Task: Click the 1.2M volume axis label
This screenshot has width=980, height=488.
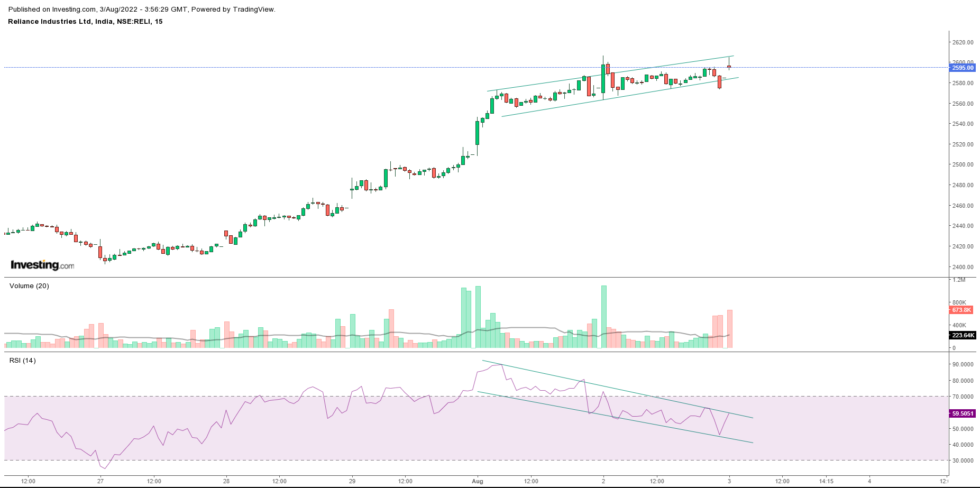Action: coord(959,280)
